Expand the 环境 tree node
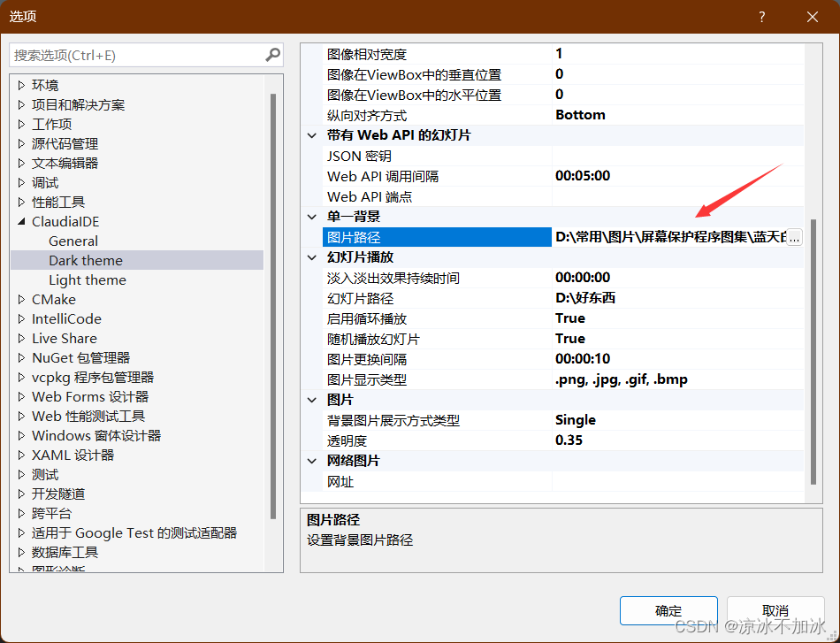Viewport: 840px width, 643px height. (21, 85)
